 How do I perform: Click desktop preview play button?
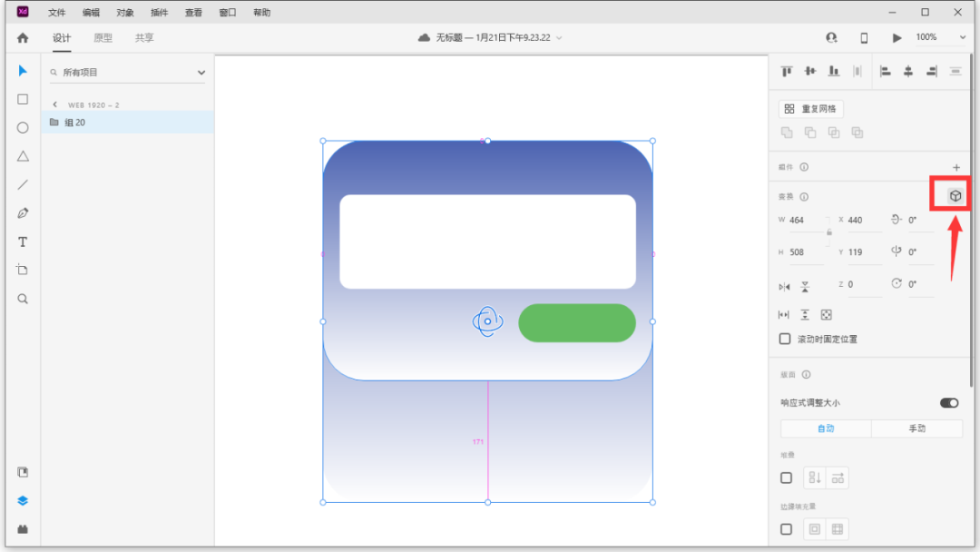tap(897, 38)
